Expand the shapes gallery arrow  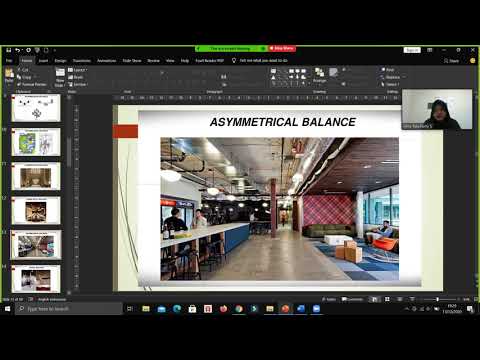click(310, 84)
